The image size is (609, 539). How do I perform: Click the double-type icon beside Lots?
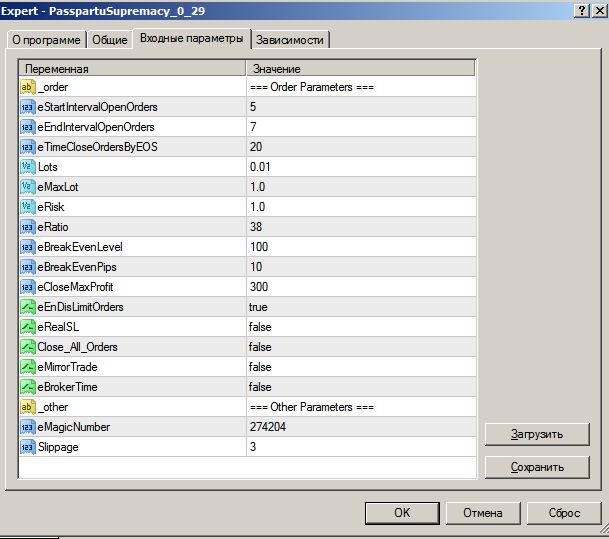28,167
